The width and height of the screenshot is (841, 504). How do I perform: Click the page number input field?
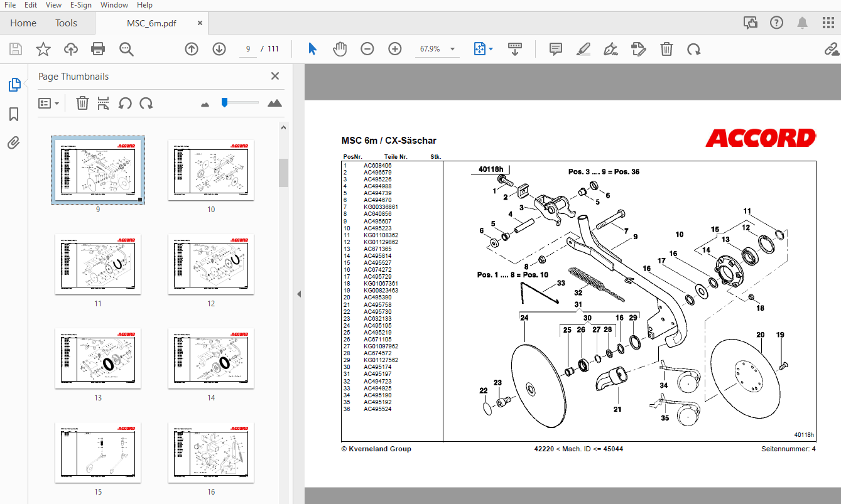pyautogui.click(x=248, y=49)
